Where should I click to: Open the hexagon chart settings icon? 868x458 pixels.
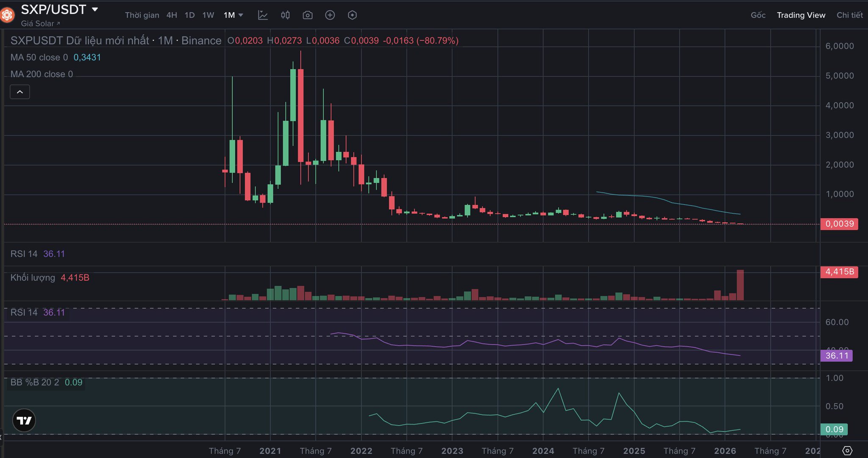coord(352,15)
